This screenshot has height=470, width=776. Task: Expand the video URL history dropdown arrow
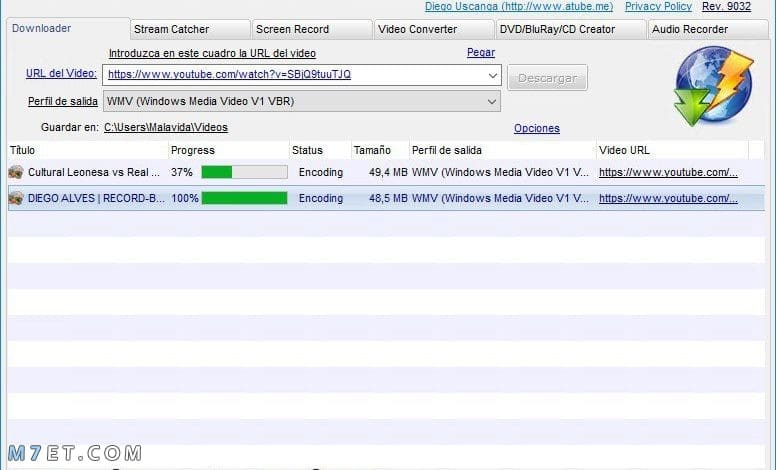pos(492,75)
